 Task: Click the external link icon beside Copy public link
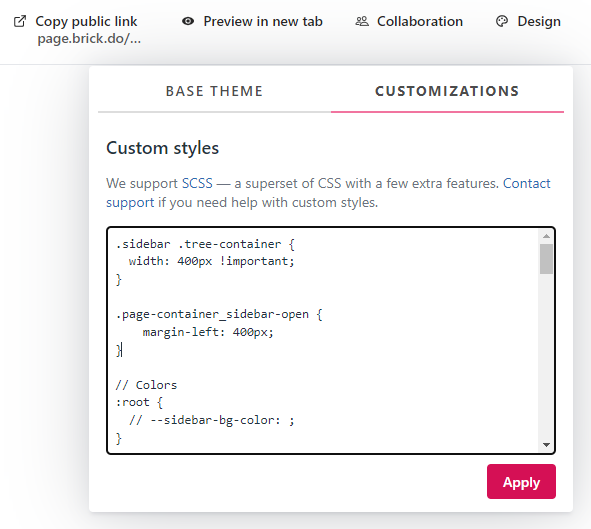coord(20,21)
